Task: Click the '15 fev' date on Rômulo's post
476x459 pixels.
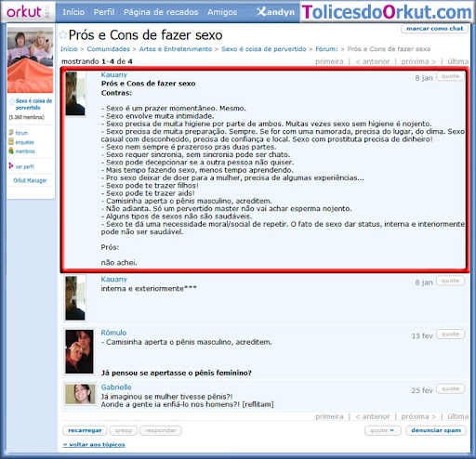Action: [422, 336]
